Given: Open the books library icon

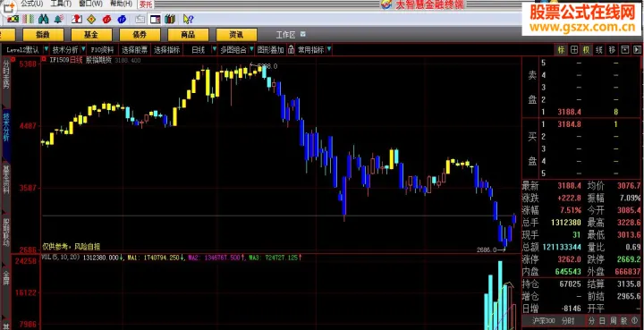Looking at the screenshot, I should pyautogui.click(x=170, y=19).
